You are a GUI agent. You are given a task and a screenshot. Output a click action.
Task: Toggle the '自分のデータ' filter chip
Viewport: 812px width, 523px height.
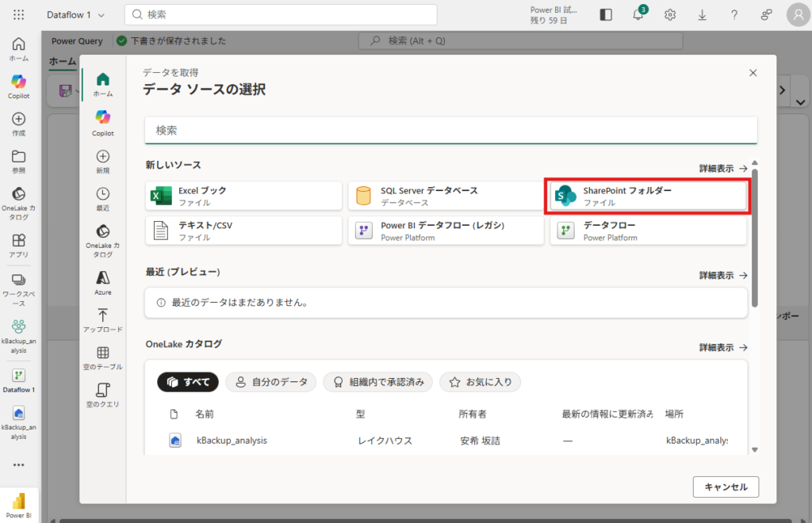coord(271,382)
